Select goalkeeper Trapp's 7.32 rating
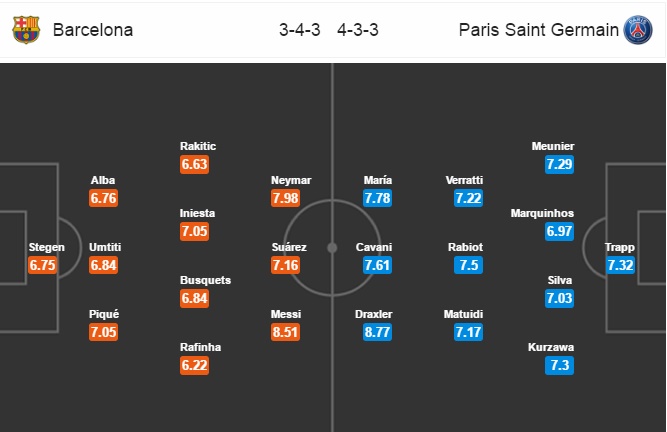The width and height of the screenshot is (667, 432). [621, 265]
